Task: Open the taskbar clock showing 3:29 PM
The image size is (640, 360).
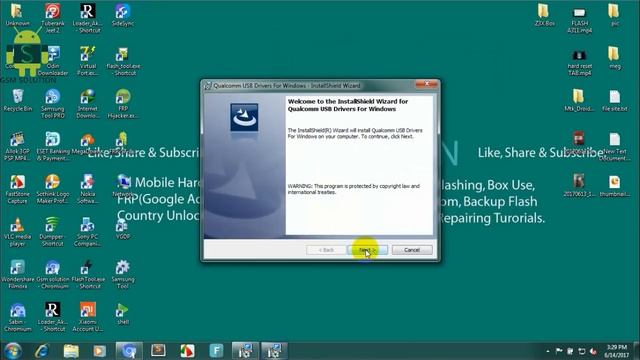Action: click(616, 351)
